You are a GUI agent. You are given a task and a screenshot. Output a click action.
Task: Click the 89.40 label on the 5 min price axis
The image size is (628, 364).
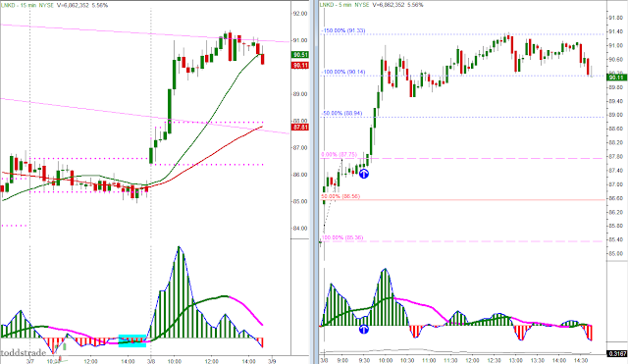[615, 101]
